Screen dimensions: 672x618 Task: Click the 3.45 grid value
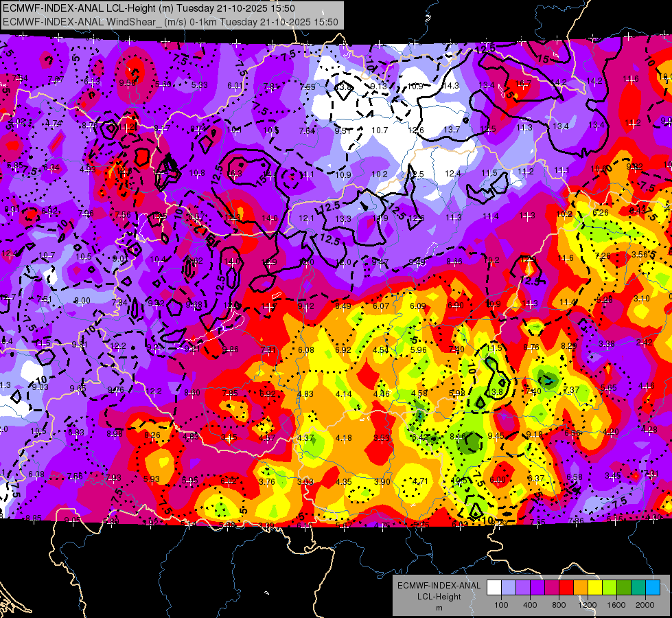pos(613,475)
